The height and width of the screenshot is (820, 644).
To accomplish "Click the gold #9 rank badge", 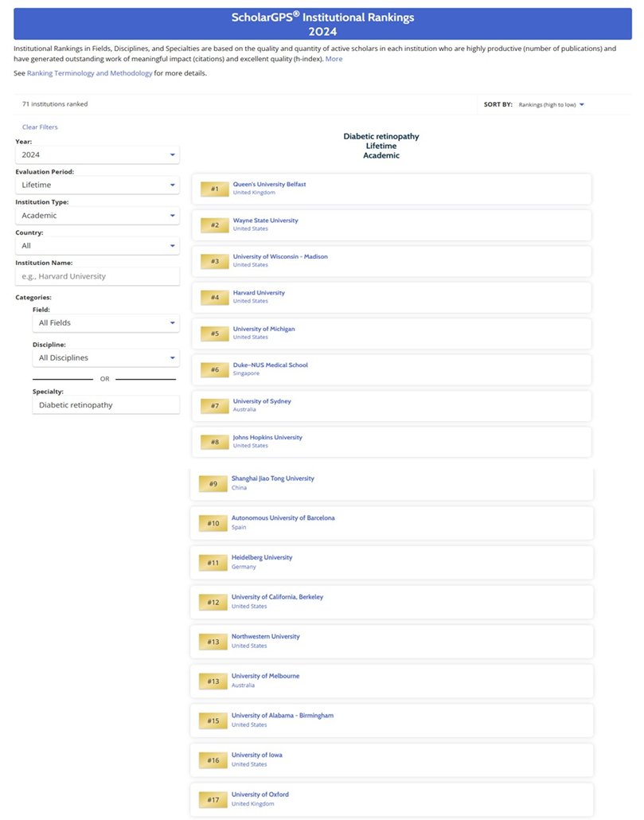I will [x=213, y=484].
